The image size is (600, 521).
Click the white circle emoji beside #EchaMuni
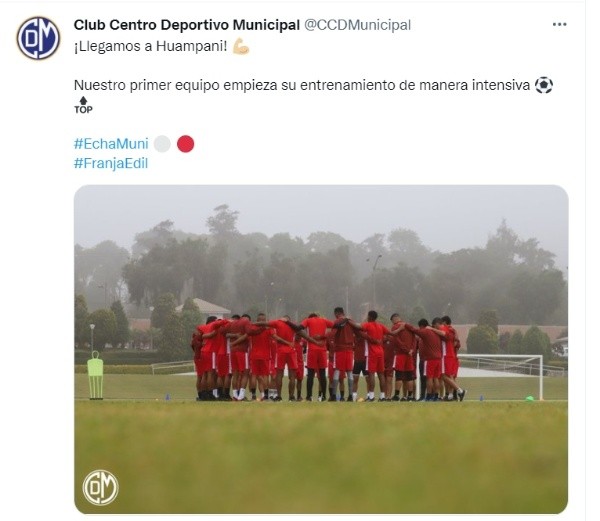[162, 144]
